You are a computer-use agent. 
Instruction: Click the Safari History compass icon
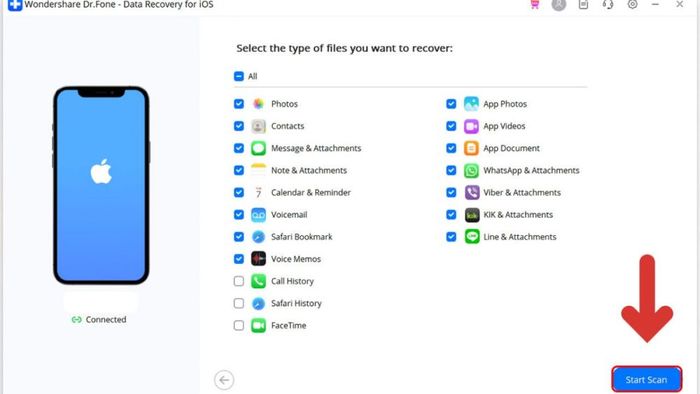point(258,303)
